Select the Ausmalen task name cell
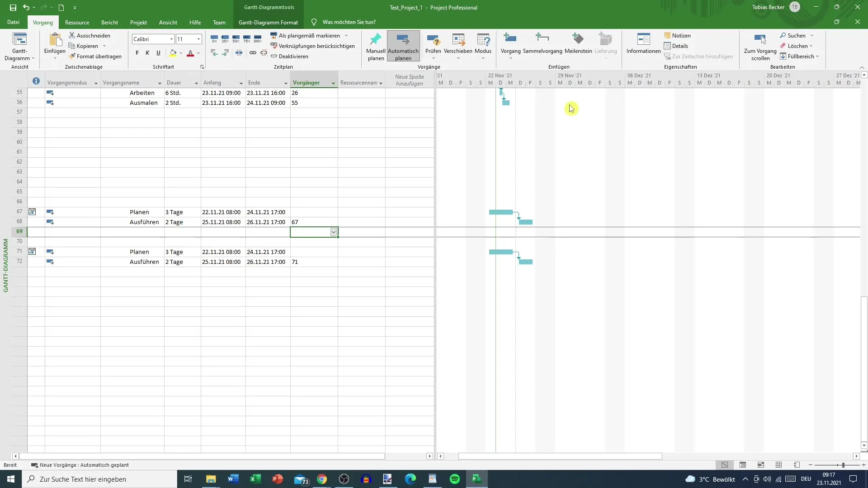868x488 pixels. [132, 103]
